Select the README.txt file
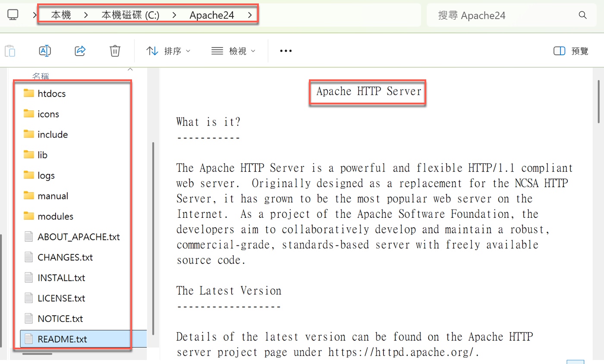 tap(83, 339)
